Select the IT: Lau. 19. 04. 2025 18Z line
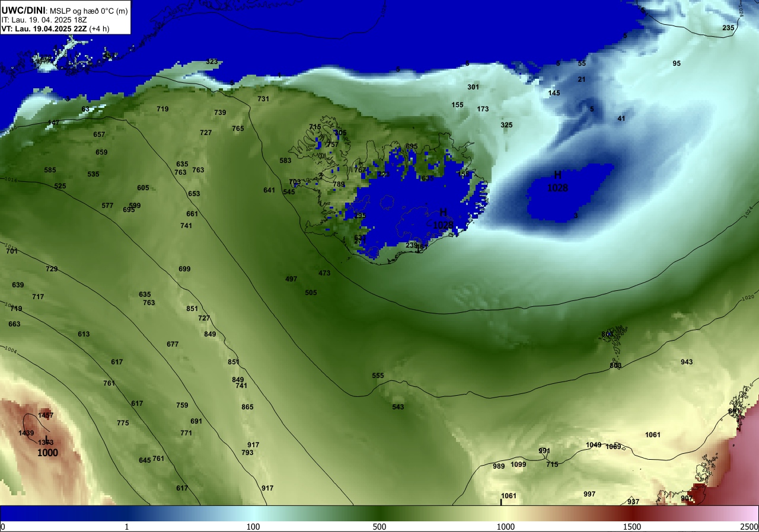This screenshot has width=759, height=532. (x=44, y=20)
